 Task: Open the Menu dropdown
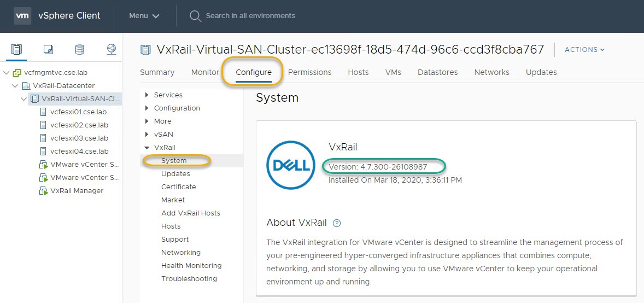point(144,16)
